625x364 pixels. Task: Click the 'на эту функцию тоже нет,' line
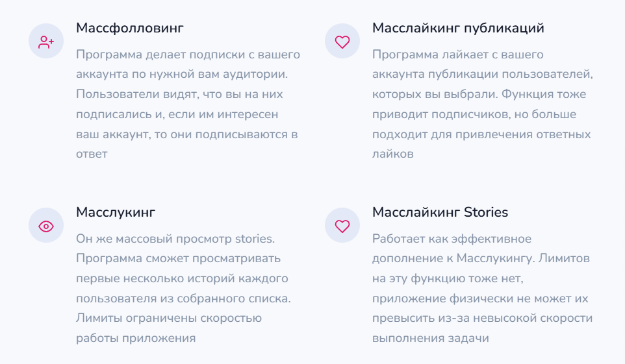pos(448,279)
